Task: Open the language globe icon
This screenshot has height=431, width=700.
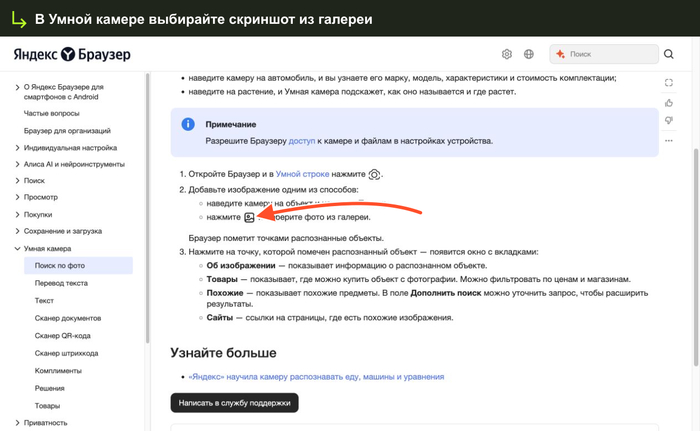Action: point(529,54)
